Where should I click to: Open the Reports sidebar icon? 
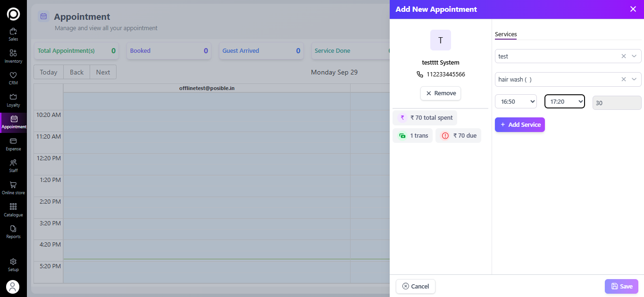pos(13,229)
